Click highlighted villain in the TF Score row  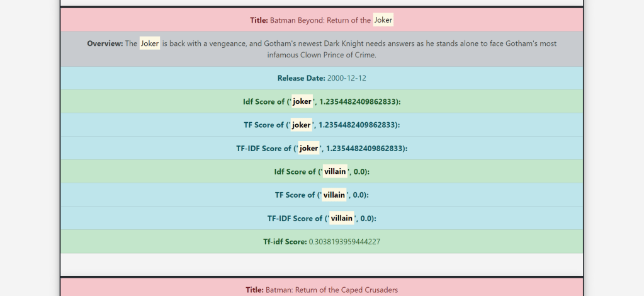tap(334, 195)
